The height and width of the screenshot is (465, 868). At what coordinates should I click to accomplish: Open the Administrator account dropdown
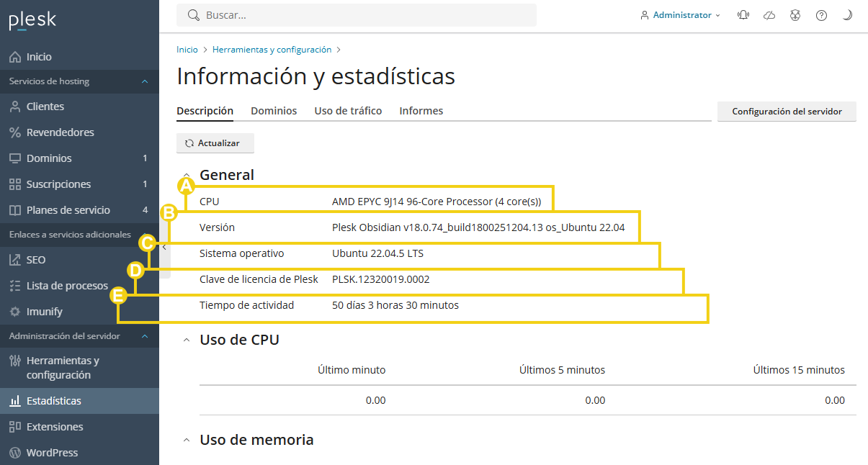coord(680,14)
